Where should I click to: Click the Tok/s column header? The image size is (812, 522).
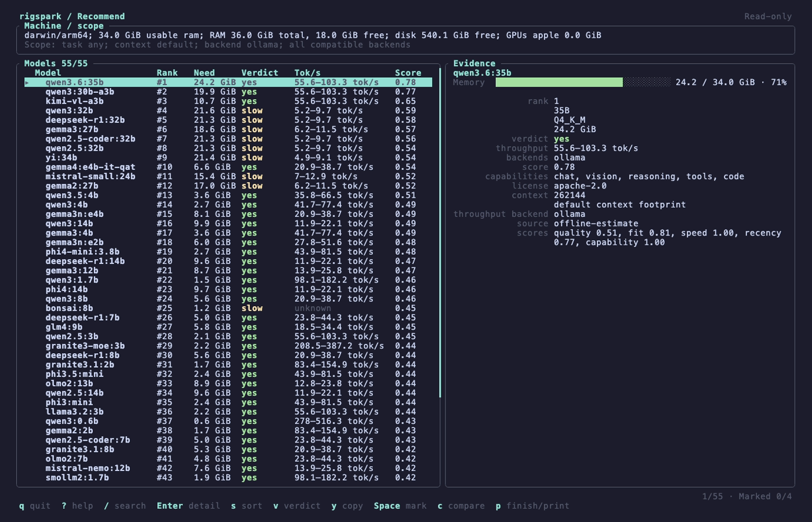point(307,73)
